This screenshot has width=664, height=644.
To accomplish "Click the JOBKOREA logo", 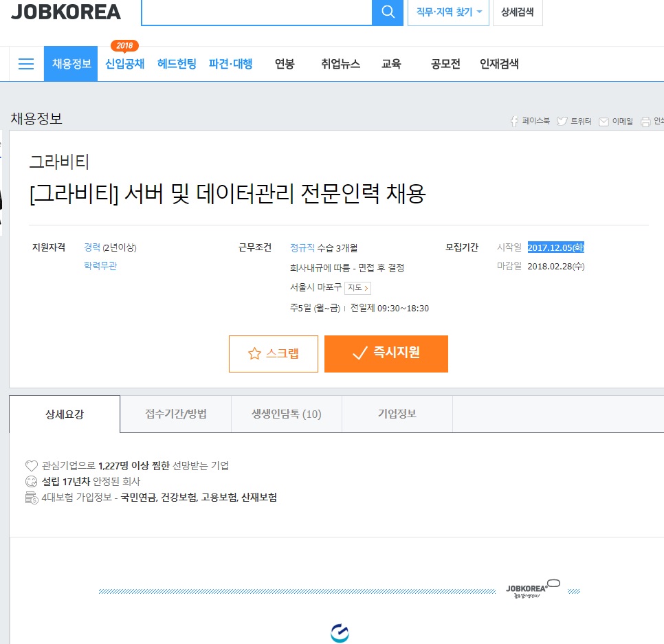I will (66, 12).
